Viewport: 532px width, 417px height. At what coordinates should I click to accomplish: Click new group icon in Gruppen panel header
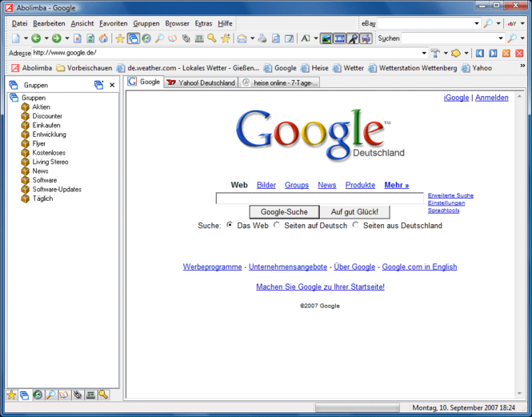(98, 85)
